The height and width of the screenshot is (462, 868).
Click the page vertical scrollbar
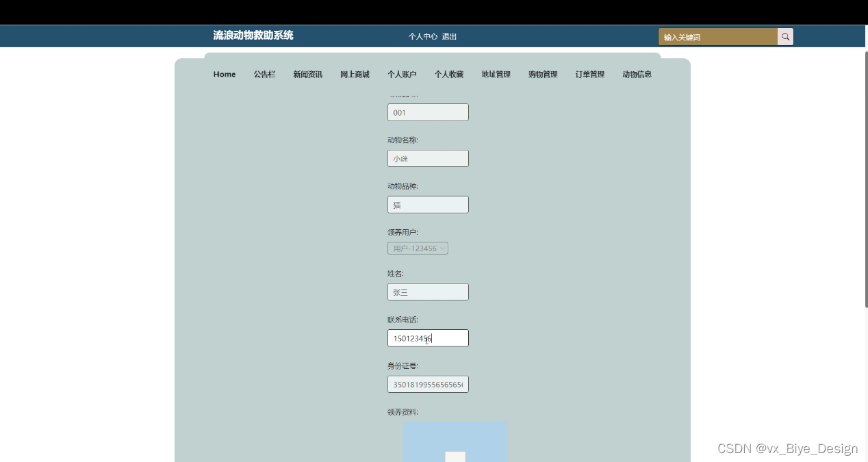tap(865, 178)
